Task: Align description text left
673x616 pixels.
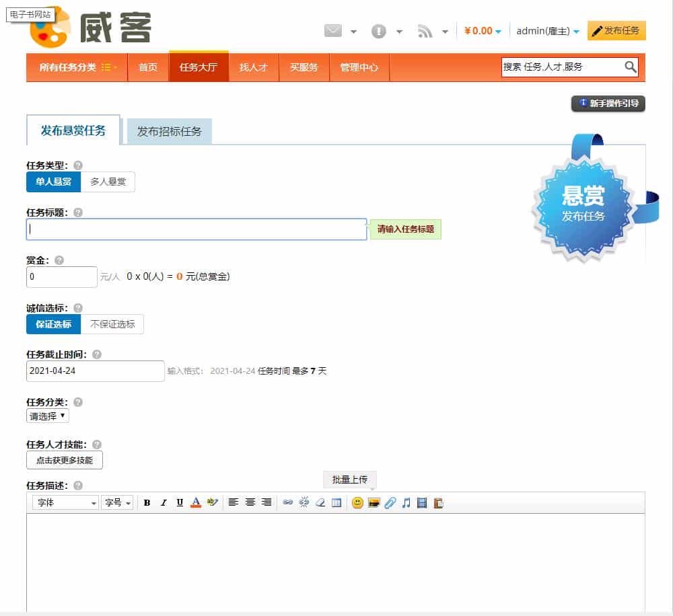Action: click(x=234, y=502)
